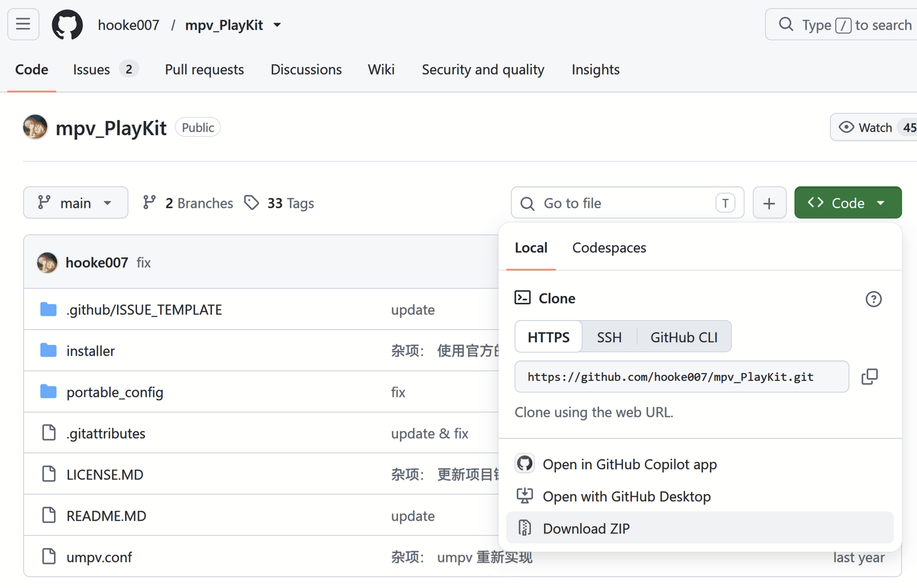
Task: View the 33 Tags link
Action: (x=280, y=203)
